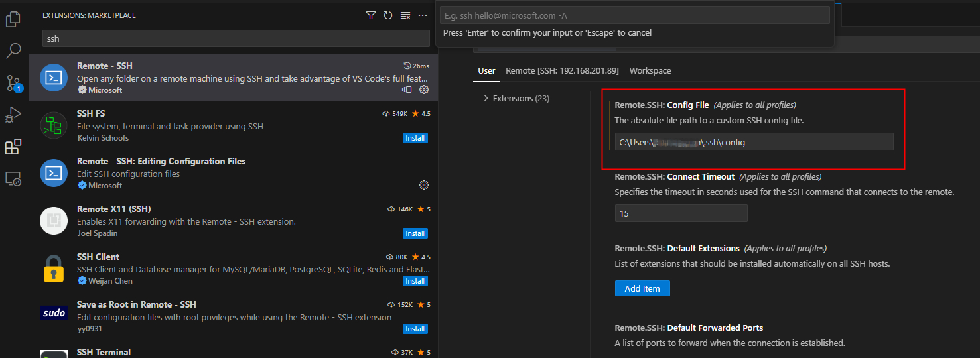
Task: Install the SSH FS extension
Action: point(415,138)
